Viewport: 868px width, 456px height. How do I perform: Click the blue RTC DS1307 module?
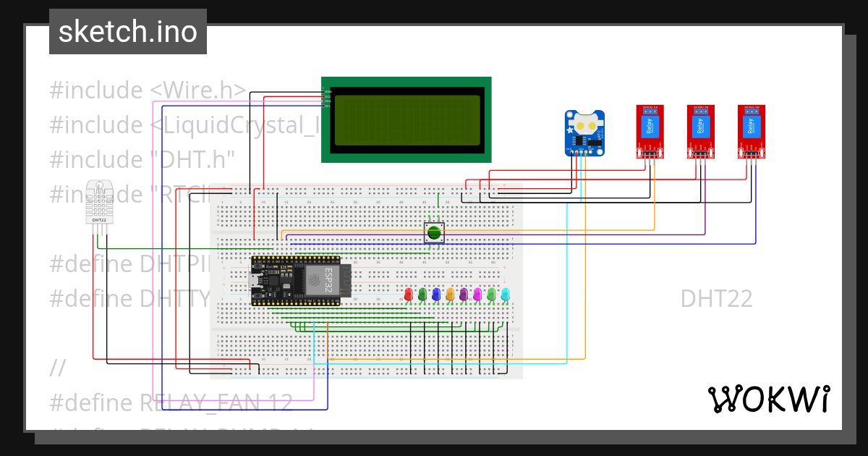(583, 130)
